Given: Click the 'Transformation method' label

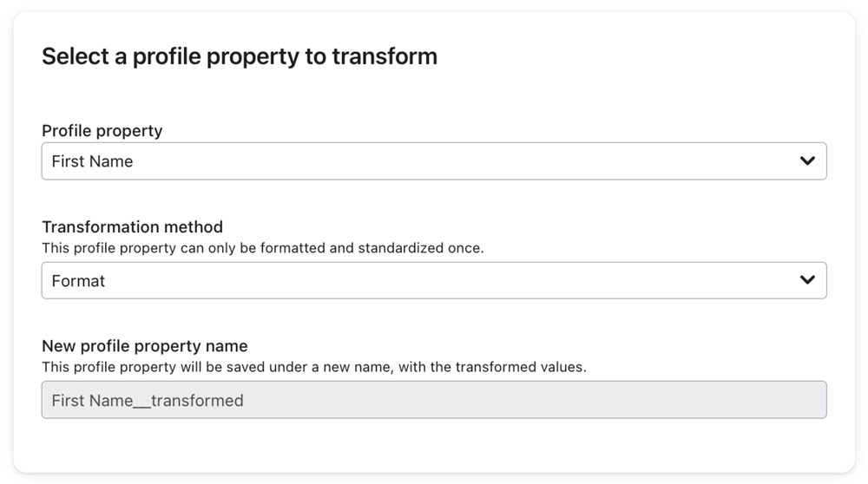Looking at the screenshot, I should tap(132, 227).
